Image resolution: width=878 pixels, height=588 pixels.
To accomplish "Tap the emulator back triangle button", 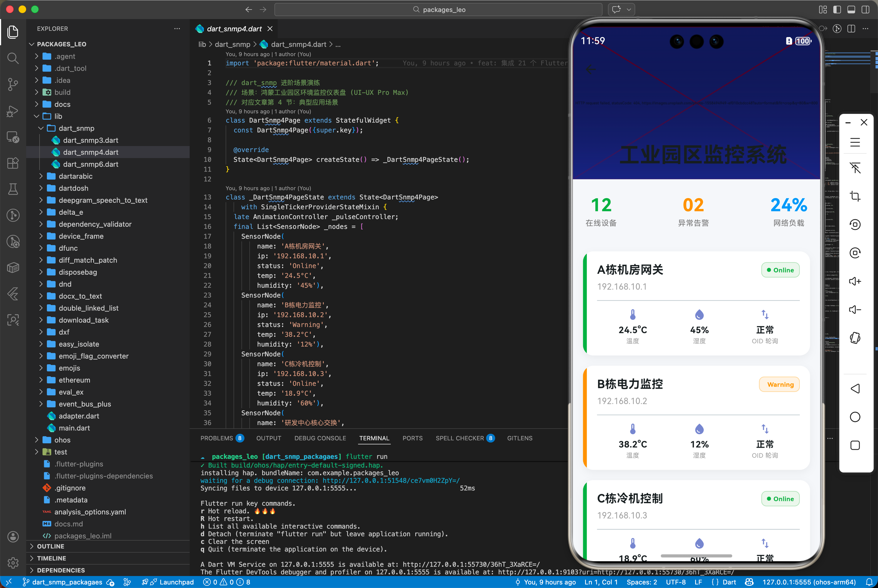I will tap(855, 389).
